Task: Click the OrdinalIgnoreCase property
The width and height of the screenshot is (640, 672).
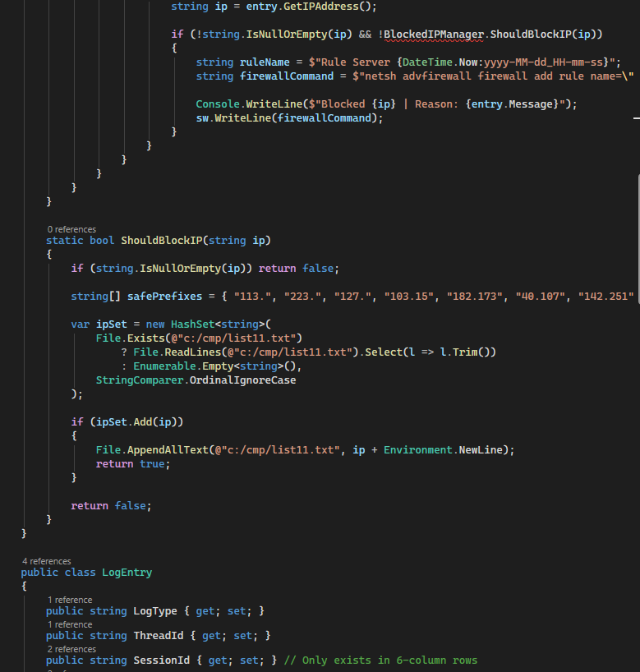Action: 242,380
